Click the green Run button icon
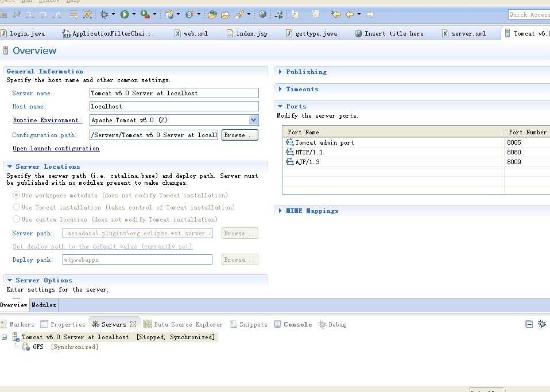550x392 pixels. coord(124,14)
